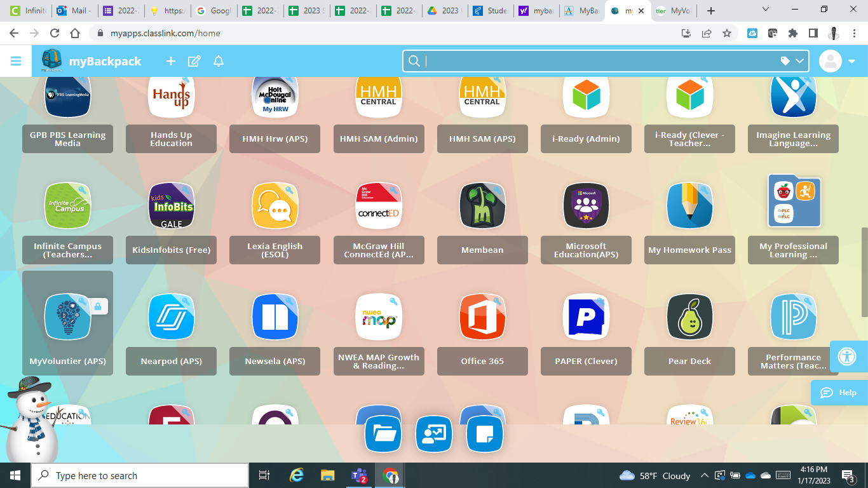Show hidden system tray icons
The image size is (868, 488).
[704, 475]
